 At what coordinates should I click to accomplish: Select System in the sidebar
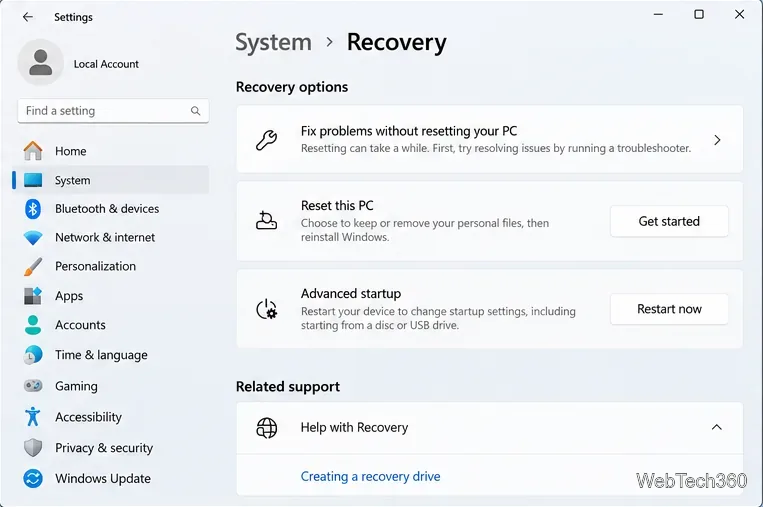pos(111,180)
